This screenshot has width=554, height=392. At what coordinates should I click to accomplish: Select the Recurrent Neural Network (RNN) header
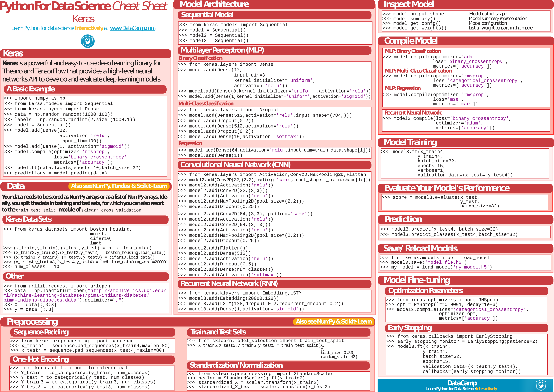tap(229, 284)
